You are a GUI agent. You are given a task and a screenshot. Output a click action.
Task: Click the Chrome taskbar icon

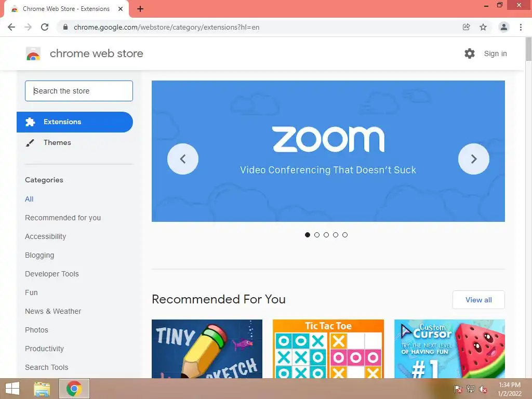pyautogui.click(x=74, y=389)
